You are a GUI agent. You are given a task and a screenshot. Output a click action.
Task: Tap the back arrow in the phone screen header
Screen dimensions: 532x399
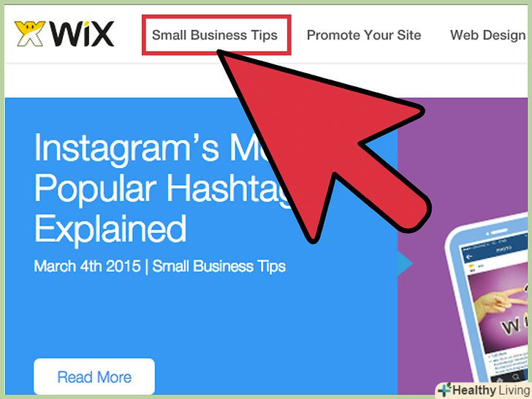tap(469, 256)
